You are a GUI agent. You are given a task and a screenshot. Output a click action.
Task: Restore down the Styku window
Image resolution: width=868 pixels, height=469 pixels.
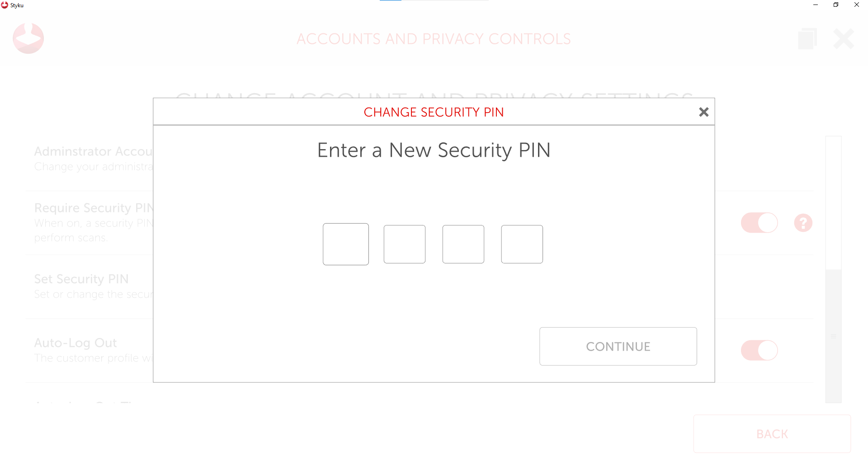pos(836,5)
